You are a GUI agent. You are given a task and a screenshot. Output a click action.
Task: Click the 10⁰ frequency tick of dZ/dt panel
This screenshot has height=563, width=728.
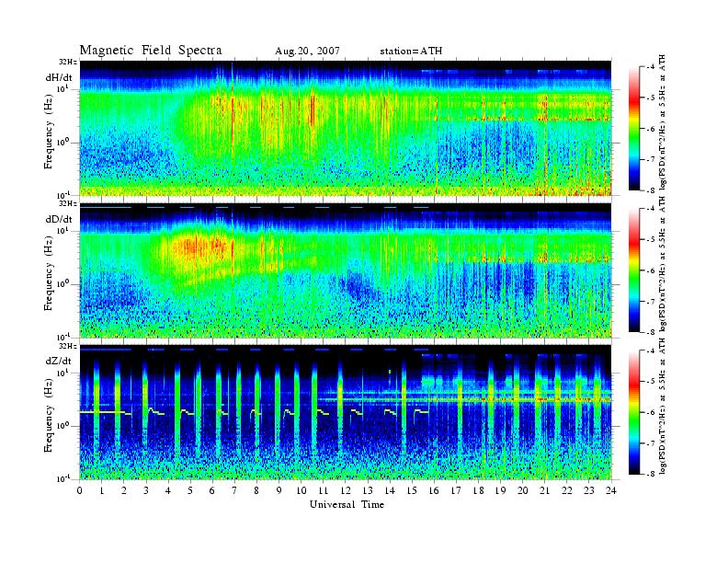[63, 426]
